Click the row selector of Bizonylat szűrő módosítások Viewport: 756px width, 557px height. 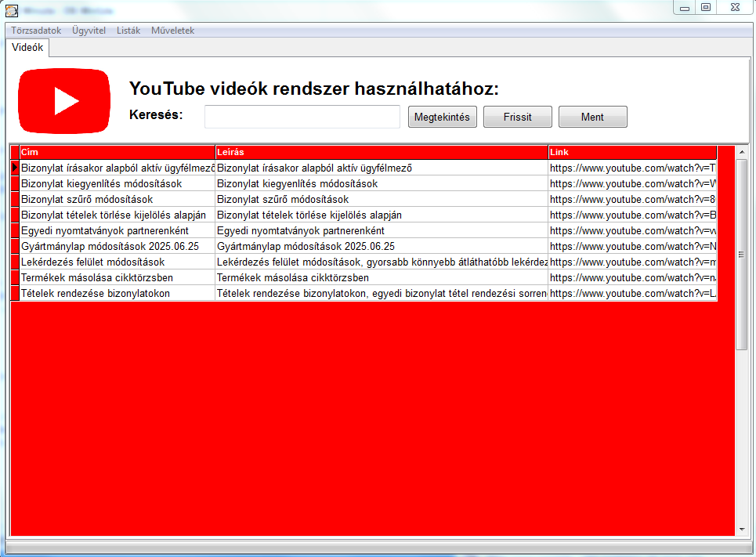[15, 199]
